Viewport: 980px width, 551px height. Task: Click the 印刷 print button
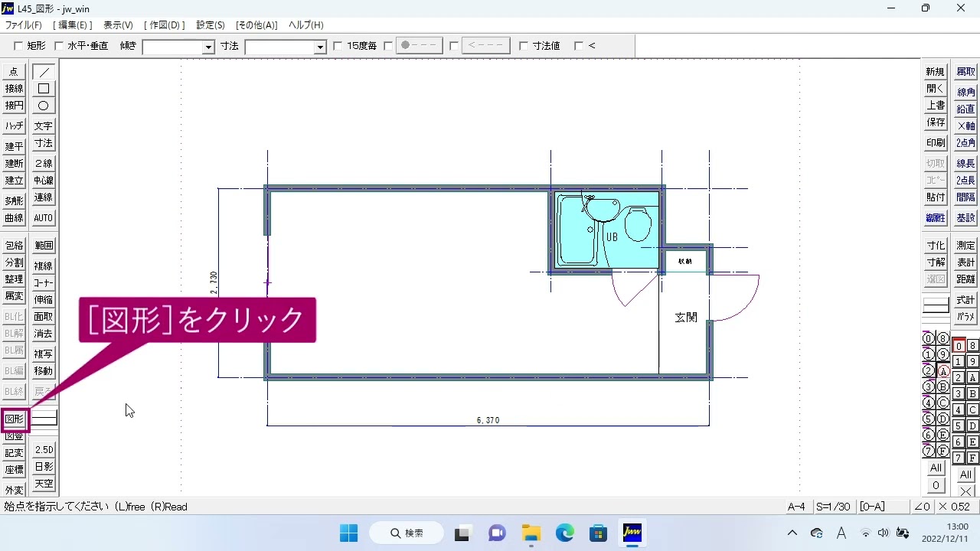click(x=936, y=143)
